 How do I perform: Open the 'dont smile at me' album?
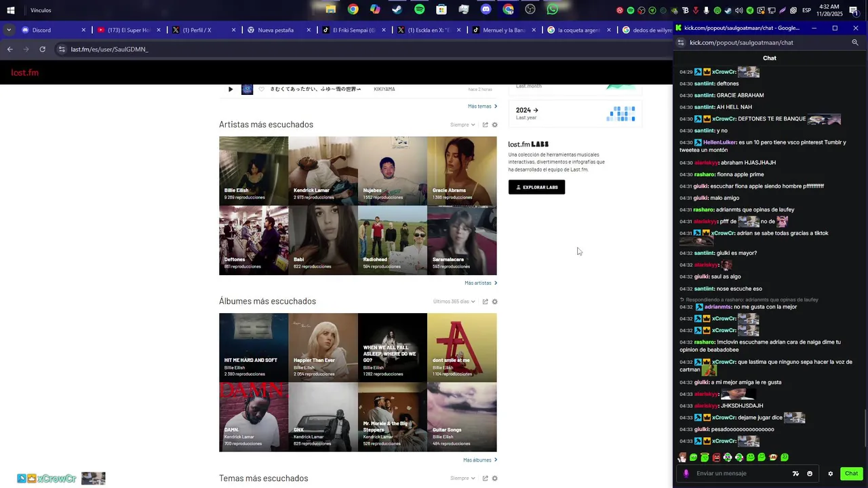[462, 348]
